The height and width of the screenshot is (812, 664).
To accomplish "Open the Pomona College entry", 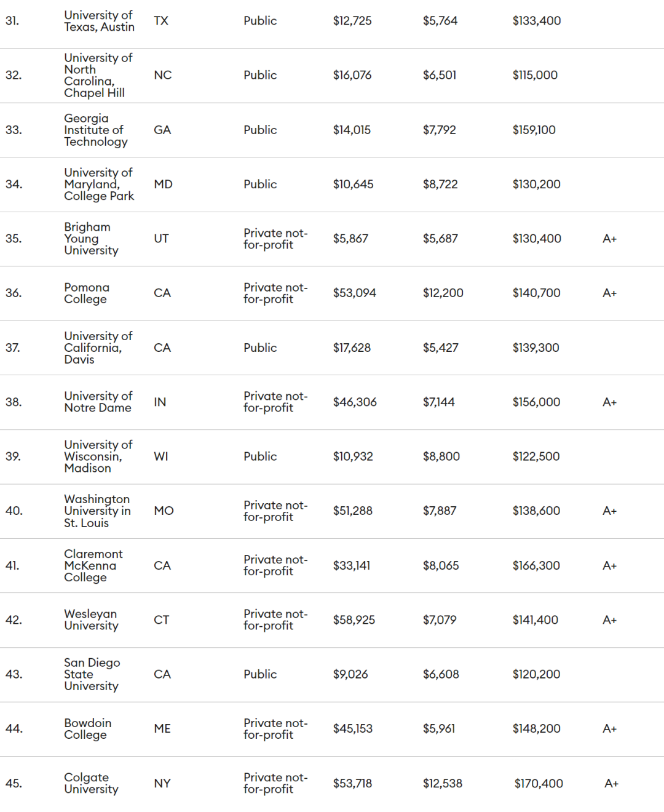I will coord(87,293).
